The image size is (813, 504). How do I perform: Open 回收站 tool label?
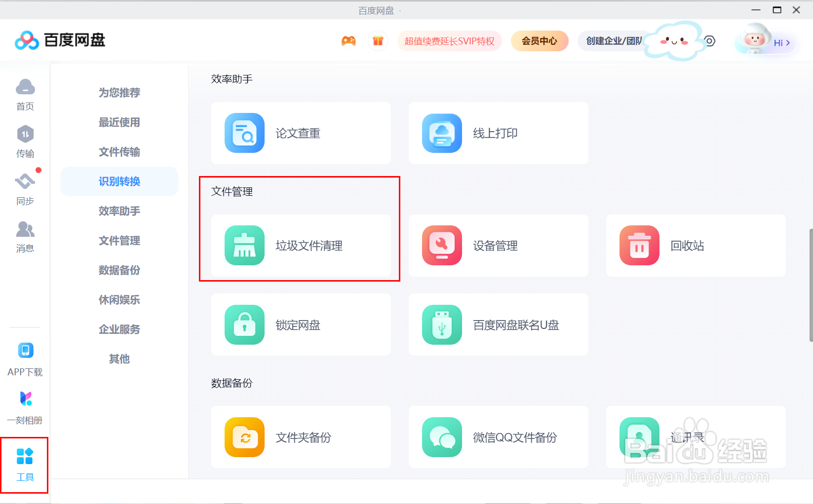(687, 246)
